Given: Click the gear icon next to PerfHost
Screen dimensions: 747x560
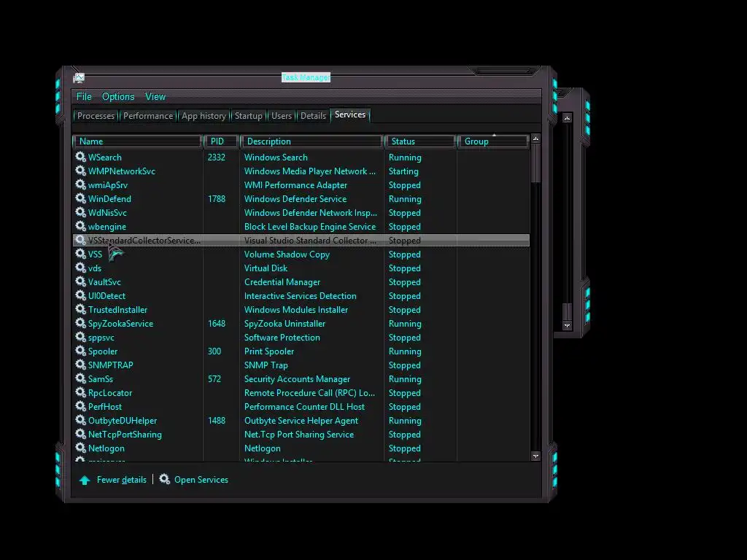Looking at the screenshot, I should coord(80,406).
